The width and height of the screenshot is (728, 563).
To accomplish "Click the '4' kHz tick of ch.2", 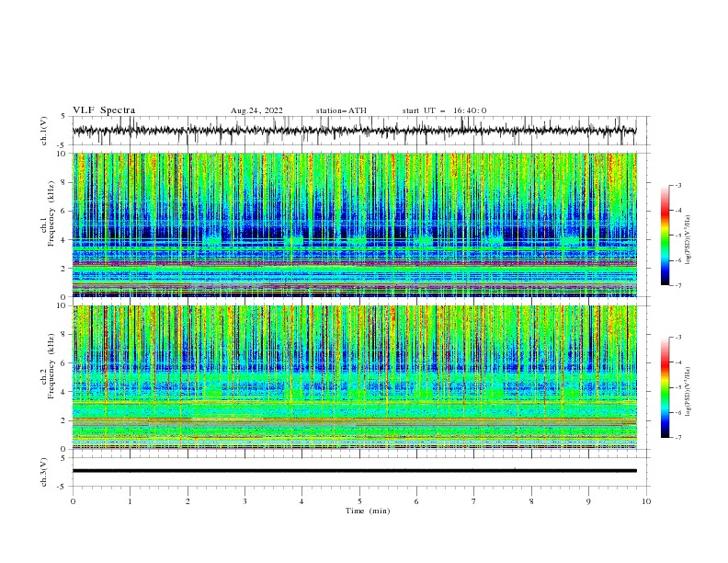I will [64, 392].
